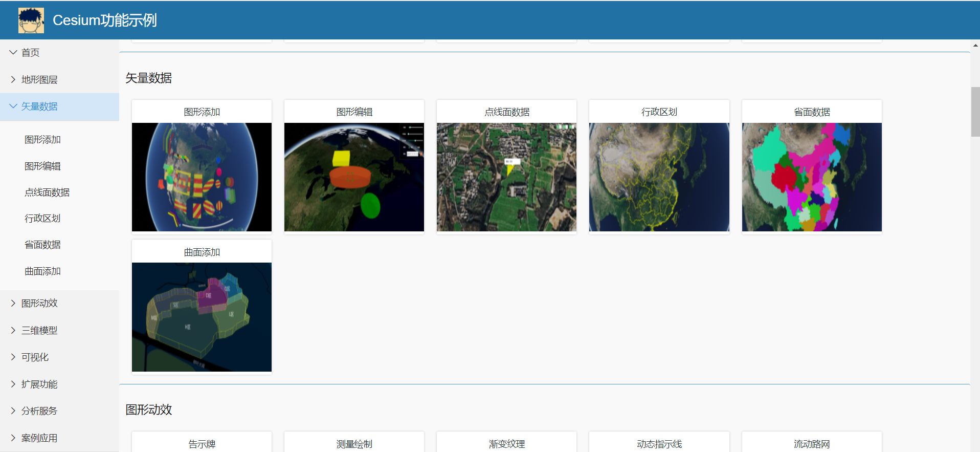
Task: Open the 图形编辑 preview image
Action: pos(354,177)
